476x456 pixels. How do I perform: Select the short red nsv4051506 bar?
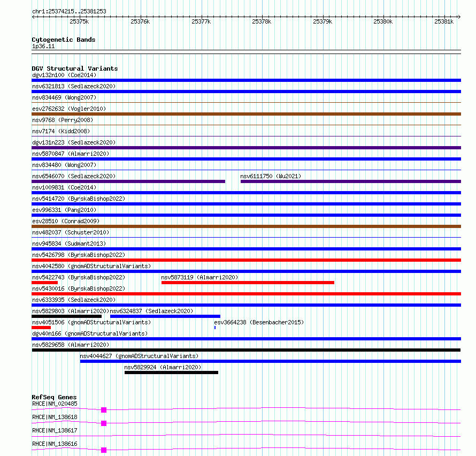(41, 328)
